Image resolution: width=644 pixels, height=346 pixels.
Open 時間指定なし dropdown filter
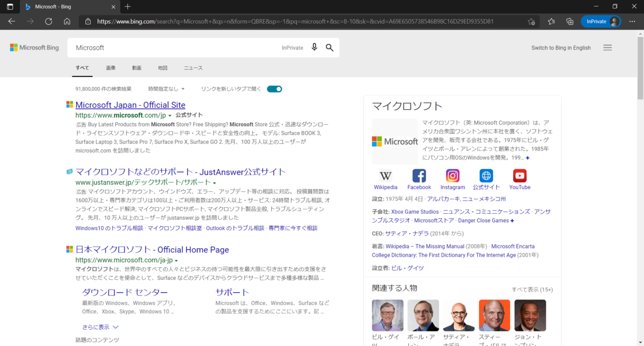click(166, 89)
